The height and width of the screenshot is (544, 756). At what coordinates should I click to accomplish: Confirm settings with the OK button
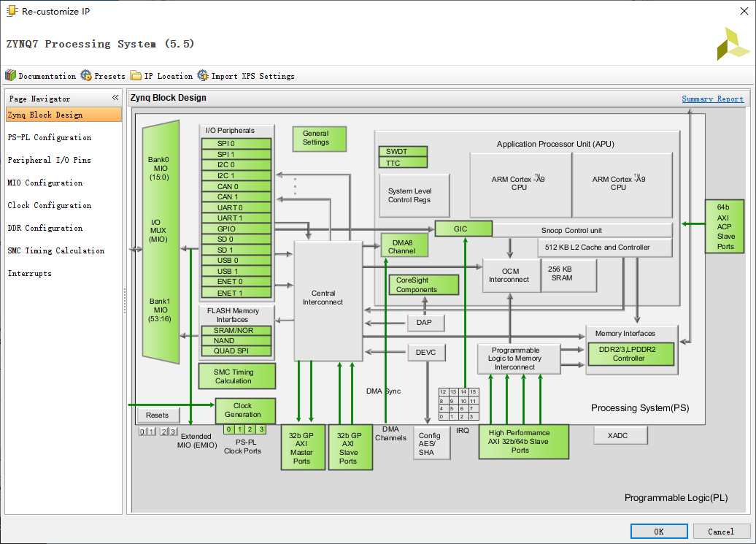pyautogui.click(x=658, y=531)
